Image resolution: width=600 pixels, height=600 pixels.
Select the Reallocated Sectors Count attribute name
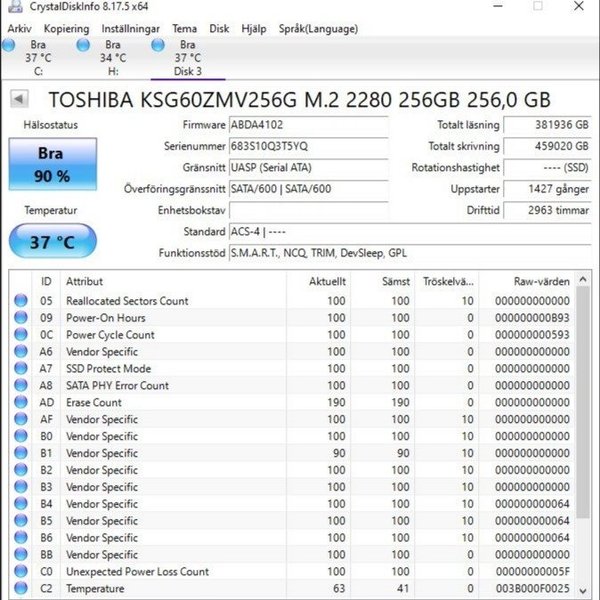tap(127, 301)
